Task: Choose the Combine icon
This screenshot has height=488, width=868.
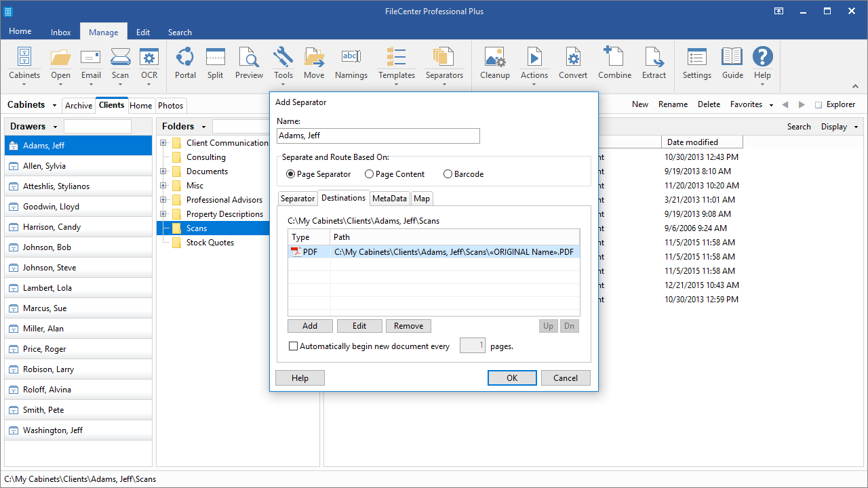Action: pos(615,64)
